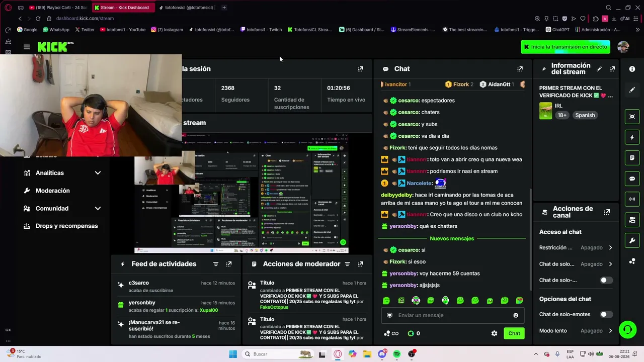Pop out the Acciones de moderador panel
Viewport: 644px width, 362px height.
(360, 264)
